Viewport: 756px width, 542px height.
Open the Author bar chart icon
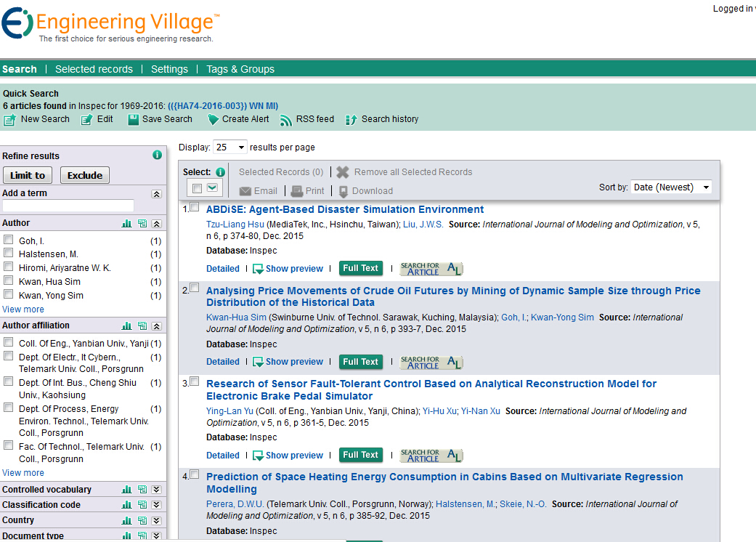127,224
